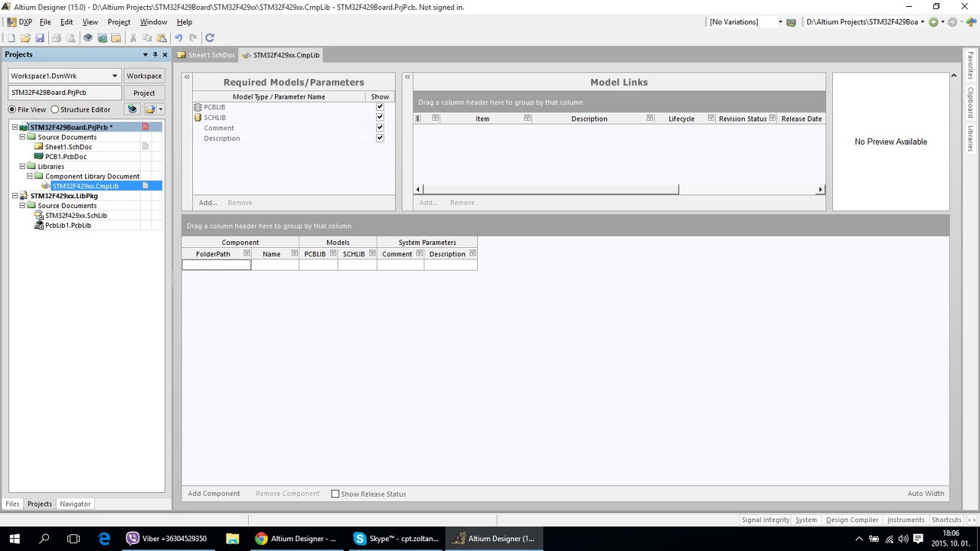Open the Viber taskbar app
Image resolution: width=980 pixels, height=551 pixels.
point(166,539)
